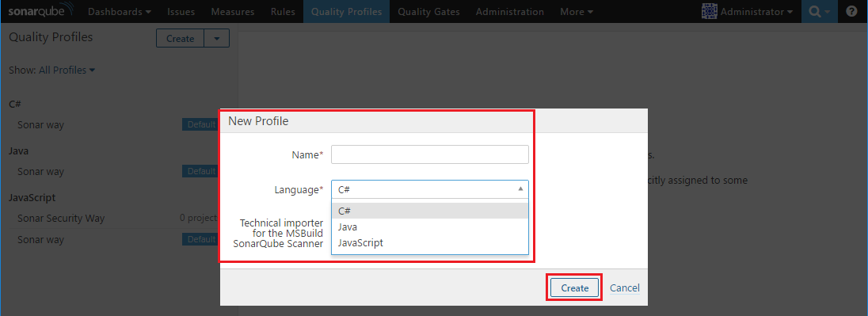This screenshot has height=316, width=868.
Task: Click the Create profile button in sidebar
Action: pyautogui.click(x=181, y=38)
